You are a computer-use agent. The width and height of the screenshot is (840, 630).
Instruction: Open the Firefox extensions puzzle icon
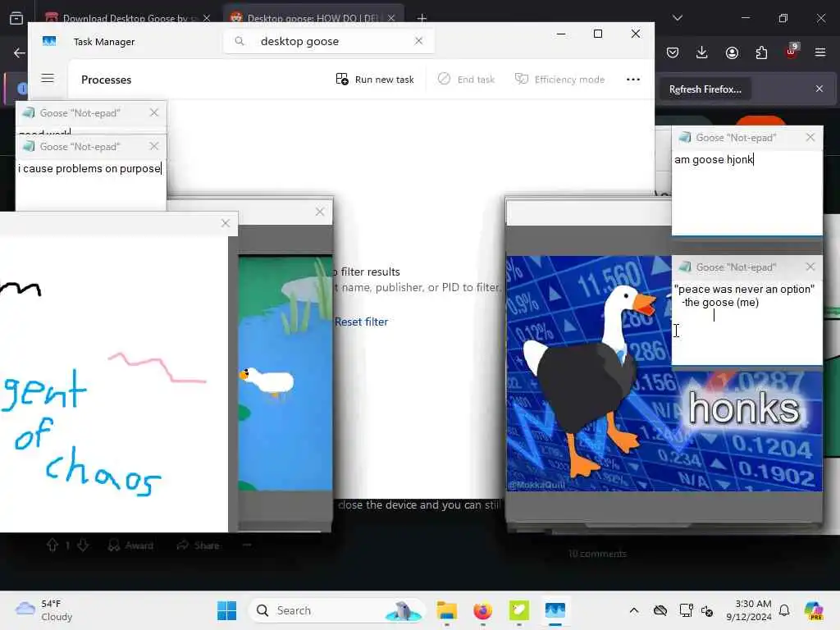click(761, 52)
